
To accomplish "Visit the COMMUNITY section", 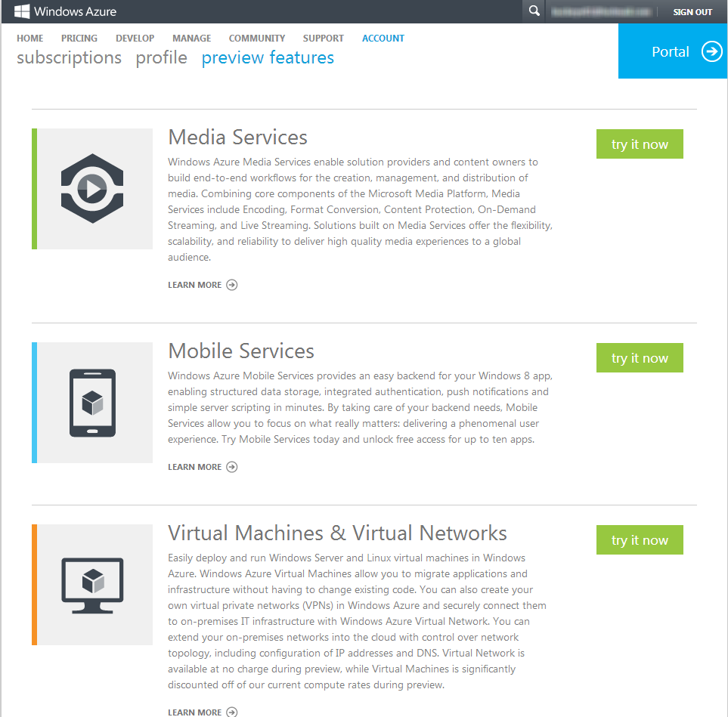I will (257, 39).
